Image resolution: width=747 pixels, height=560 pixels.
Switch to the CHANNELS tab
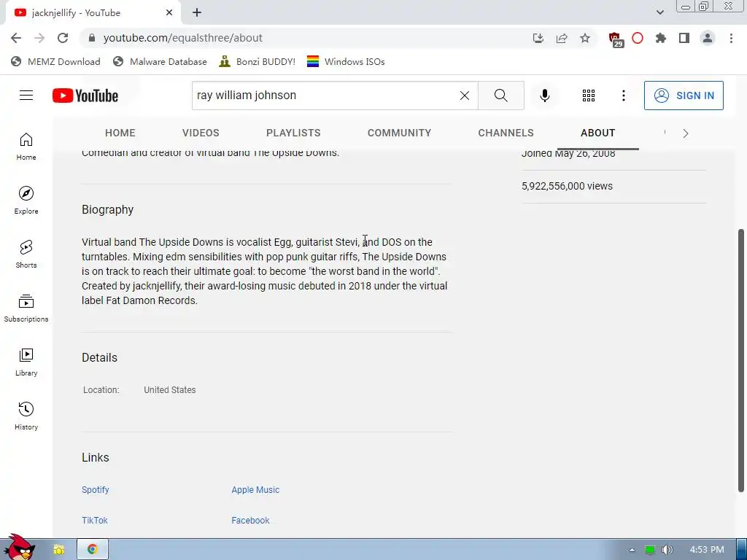[506, 133]
